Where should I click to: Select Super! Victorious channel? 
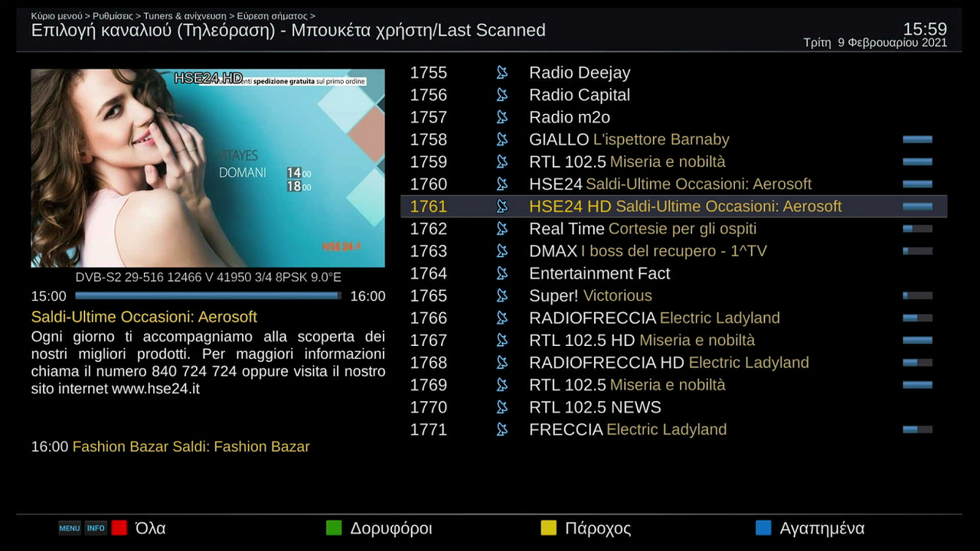pyautogui.click(x=674, y=295)
